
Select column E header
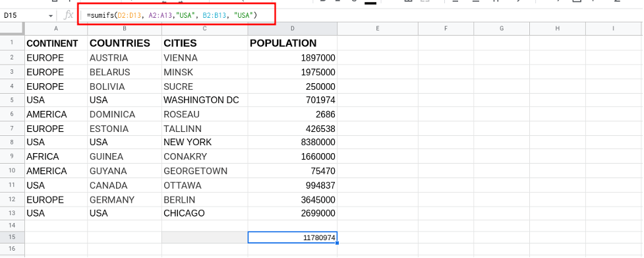[x=378, y=28]
